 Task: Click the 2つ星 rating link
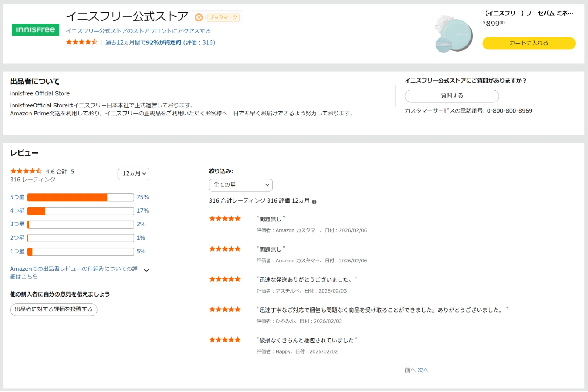pyautogui.click(x=17, y=238)
